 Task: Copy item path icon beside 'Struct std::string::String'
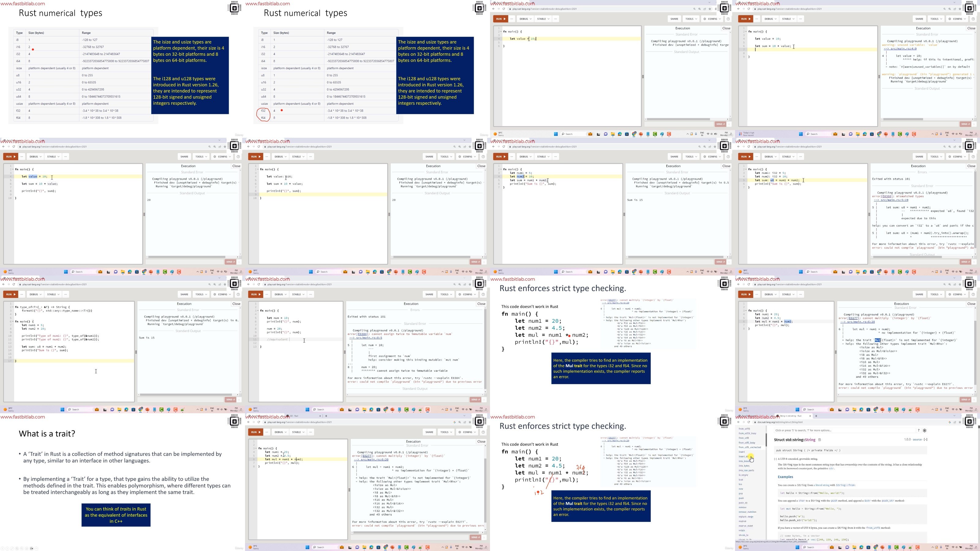point(820,440)
